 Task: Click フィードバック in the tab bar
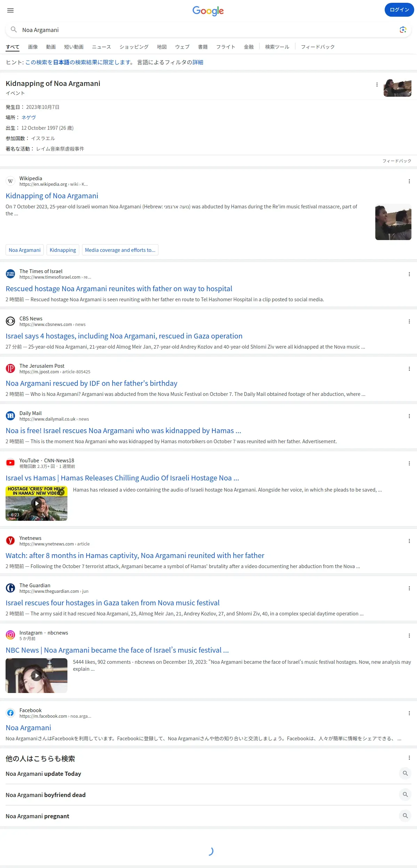click(318, 47)
